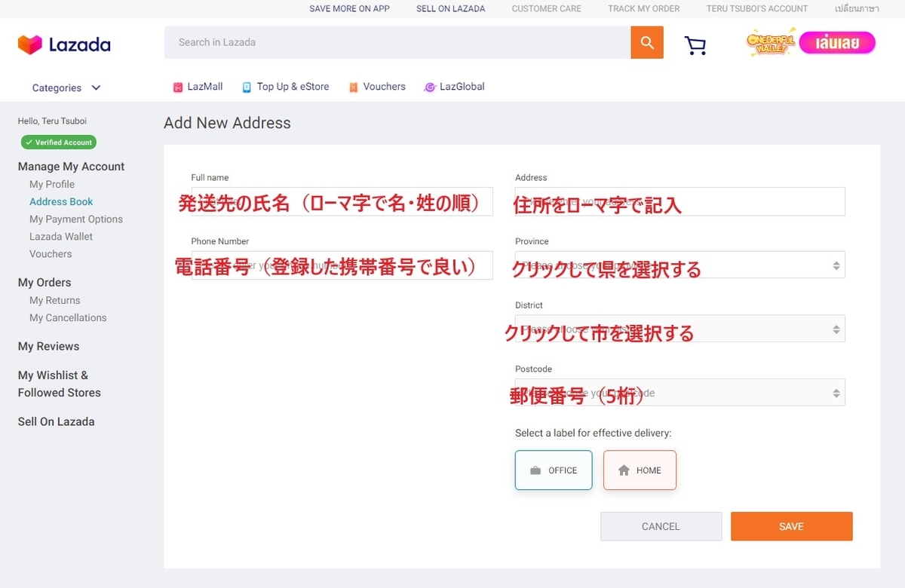Click the CANCEL button
The width and height of the screenshot is (905, 588).
click(x=661, y=526)
